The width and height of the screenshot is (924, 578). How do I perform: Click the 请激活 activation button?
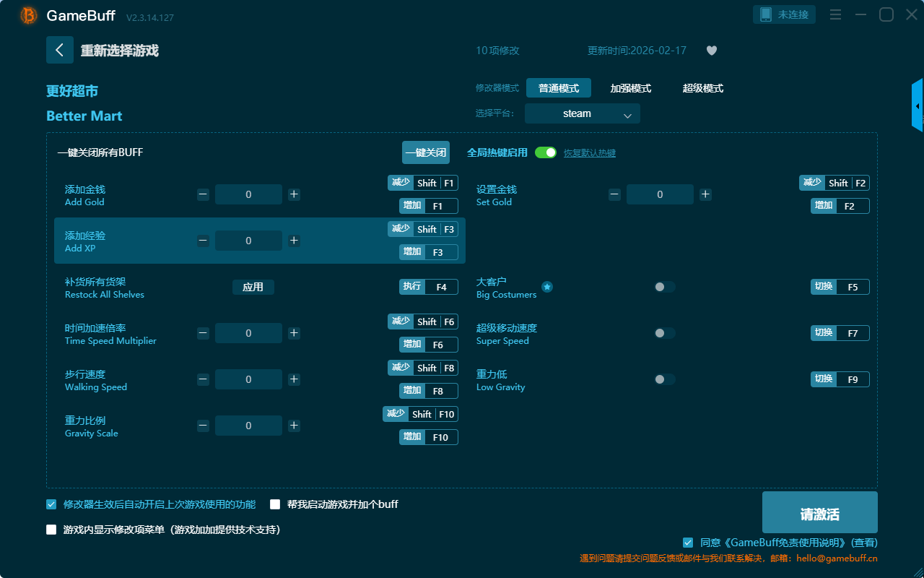coord(819,513)
